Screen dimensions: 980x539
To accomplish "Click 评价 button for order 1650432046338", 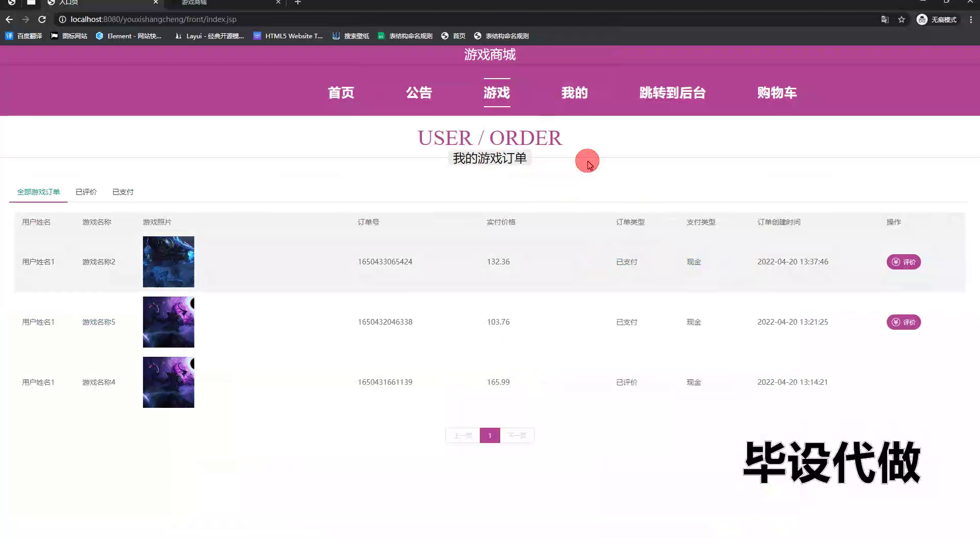I will coord(903,322).
